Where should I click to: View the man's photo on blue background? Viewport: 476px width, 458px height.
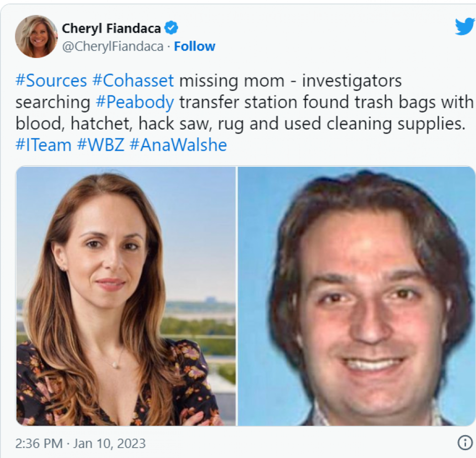(x=356, y=296)
